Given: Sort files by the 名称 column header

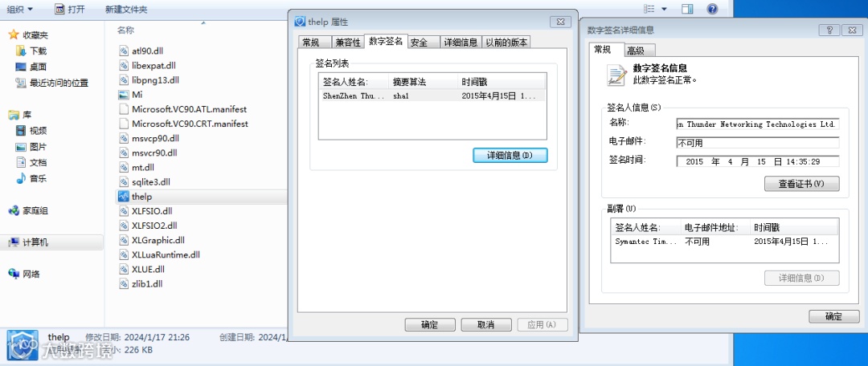Looking at the screenshot, I should click(125, 30).
